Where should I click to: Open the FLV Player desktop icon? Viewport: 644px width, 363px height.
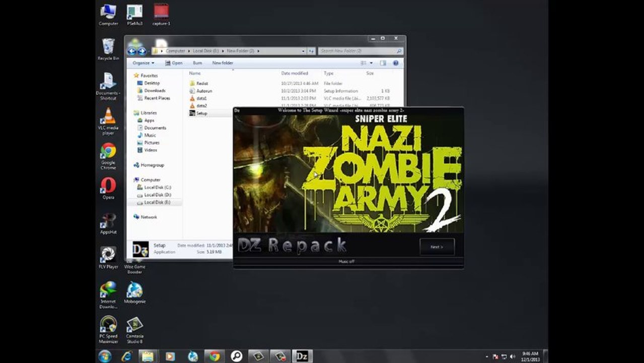(108, 258)
